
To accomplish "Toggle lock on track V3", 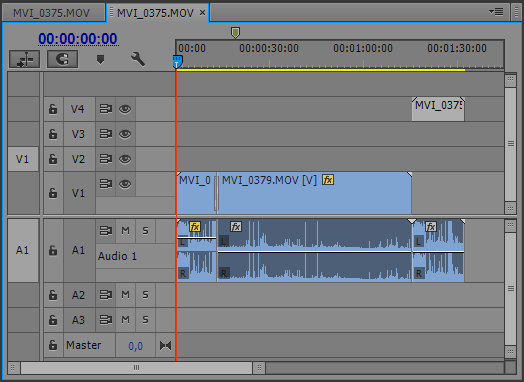I will click(53, 134).
